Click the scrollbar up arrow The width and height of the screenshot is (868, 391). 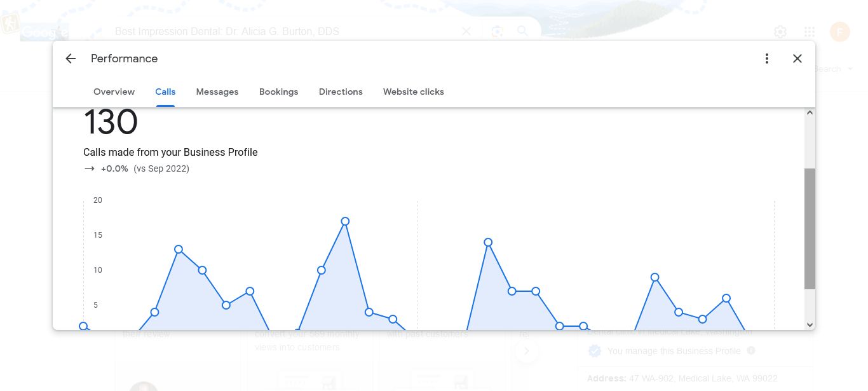click(x=810, y=113)
